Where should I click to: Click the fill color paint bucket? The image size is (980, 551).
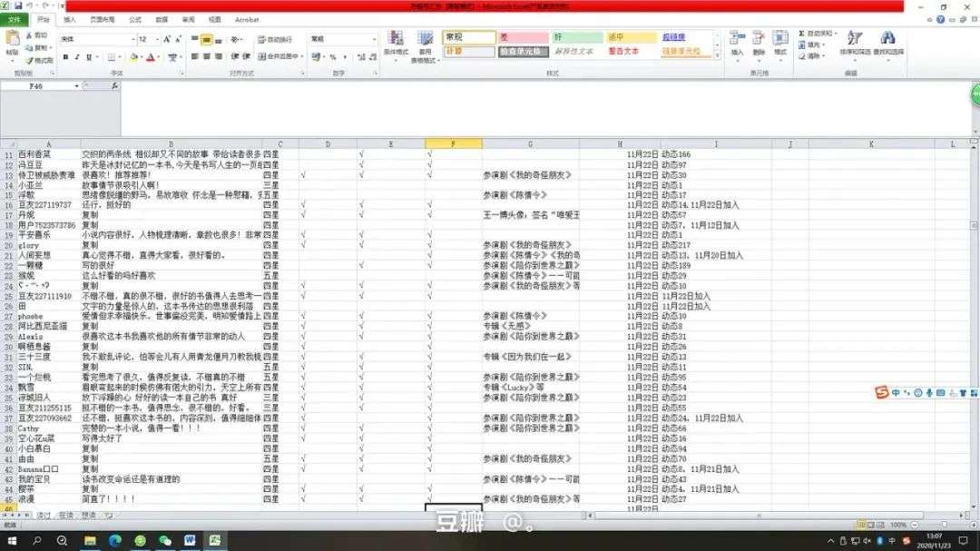pyautogui.click(x=133, y=57)
